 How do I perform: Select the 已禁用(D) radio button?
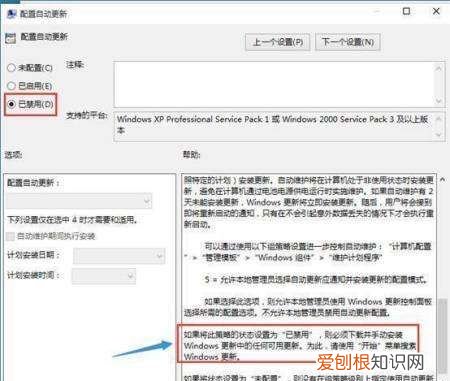click(x=11, y=104)
